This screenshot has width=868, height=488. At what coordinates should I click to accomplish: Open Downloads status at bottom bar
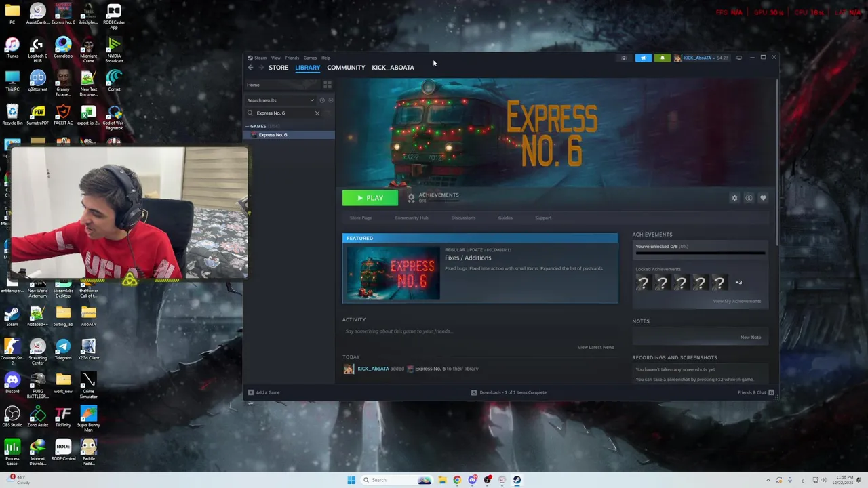pyautogui.click(x=509, y=392)
